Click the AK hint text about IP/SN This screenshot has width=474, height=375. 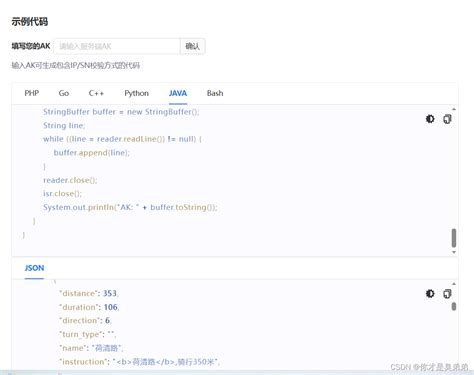point(76,65)
